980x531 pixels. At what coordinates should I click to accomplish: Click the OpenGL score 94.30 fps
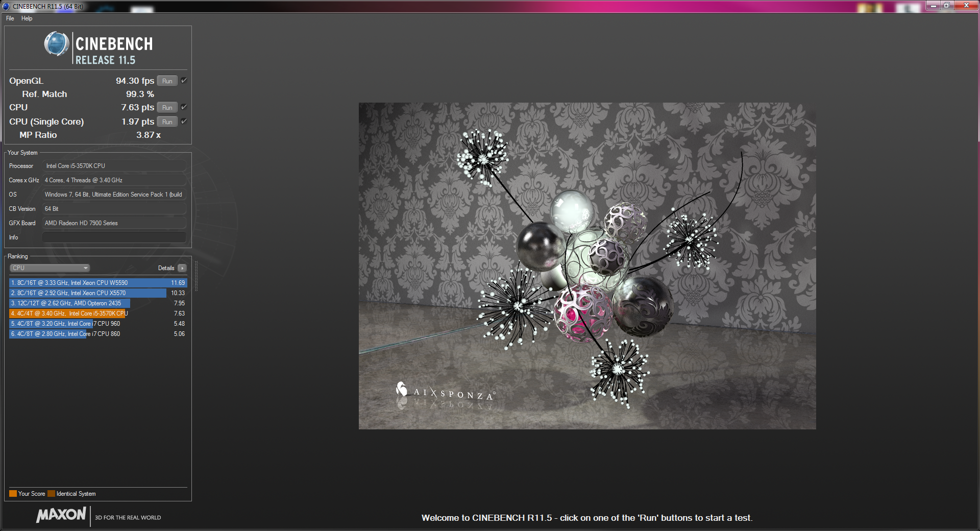pyautogui.click(x=135, y=81)
